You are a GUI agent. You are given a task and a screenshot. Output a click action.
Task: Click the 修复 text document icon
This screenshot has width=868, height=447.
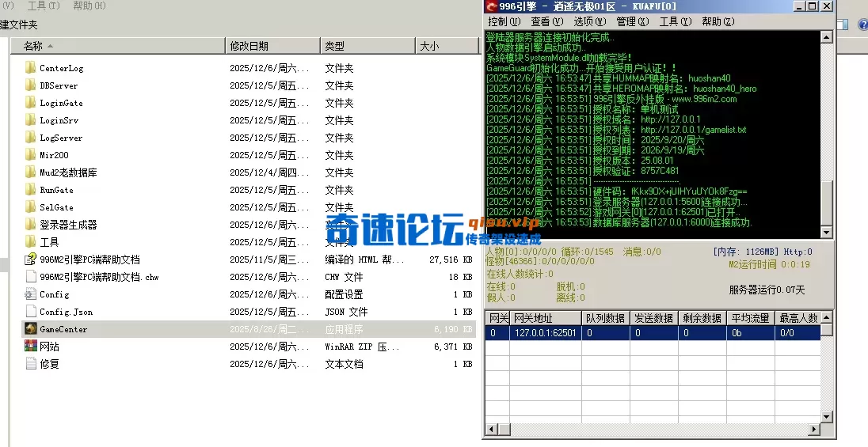(x=30, y=363)
